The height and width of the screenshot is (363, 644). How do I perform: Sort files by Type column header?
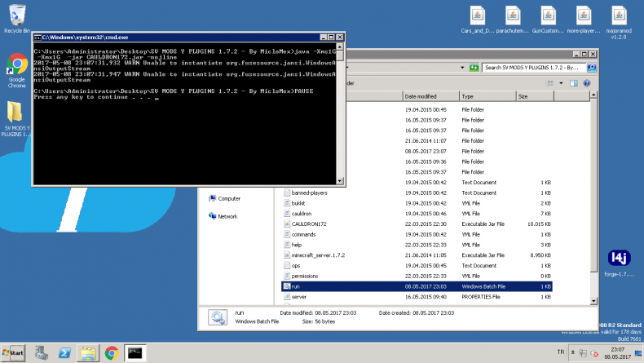coord(487,96)
